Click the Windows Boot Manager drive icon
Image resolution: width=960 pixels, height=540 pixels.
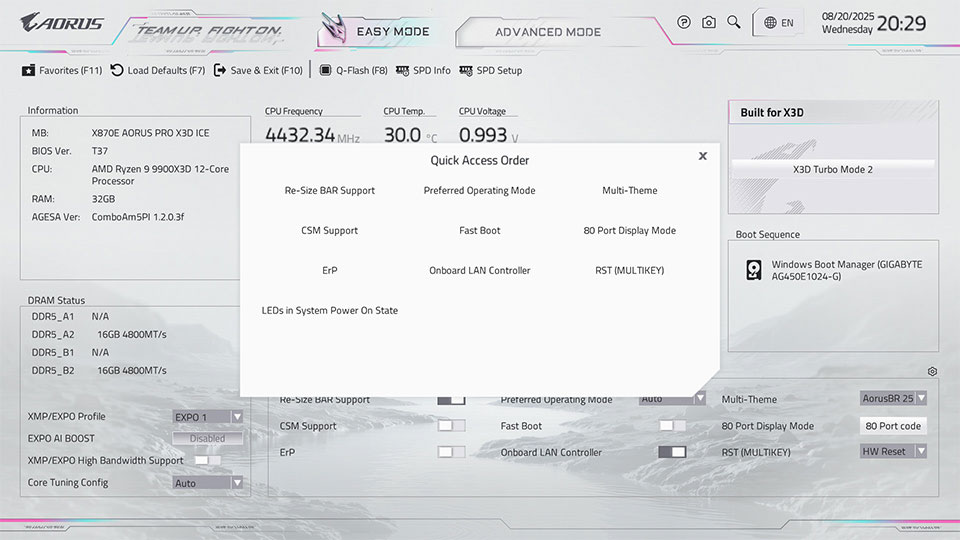pyautogui.click(x=754, y=270)
